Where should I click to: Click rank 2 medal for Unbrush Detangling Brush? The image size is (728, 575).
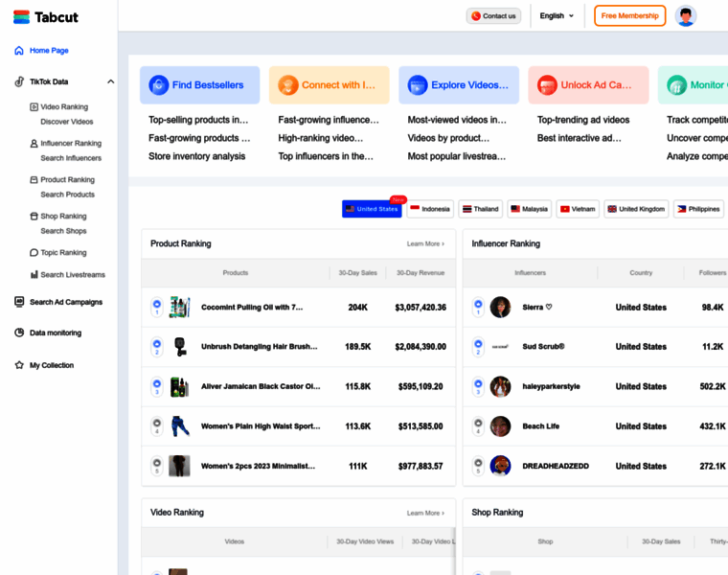pyautogui.click(x=157, y=347)
